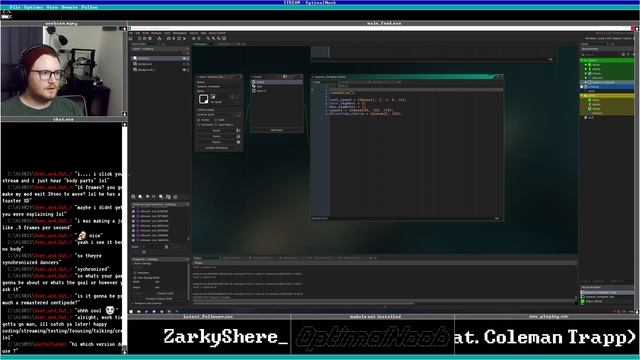Toggle the Persistent checkbox in object editor
This screenshot has height=360, width=640.
pos(198,125)
